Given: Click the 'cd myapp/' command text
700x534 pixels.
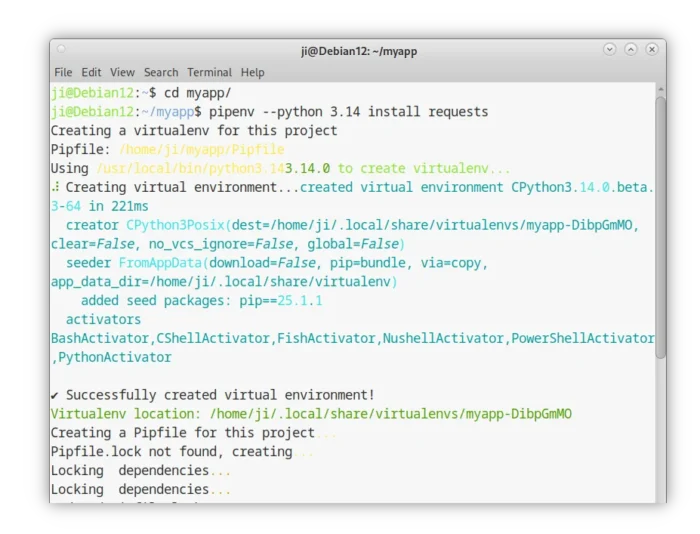Looking at the screenshot, I should click(197, 93).
